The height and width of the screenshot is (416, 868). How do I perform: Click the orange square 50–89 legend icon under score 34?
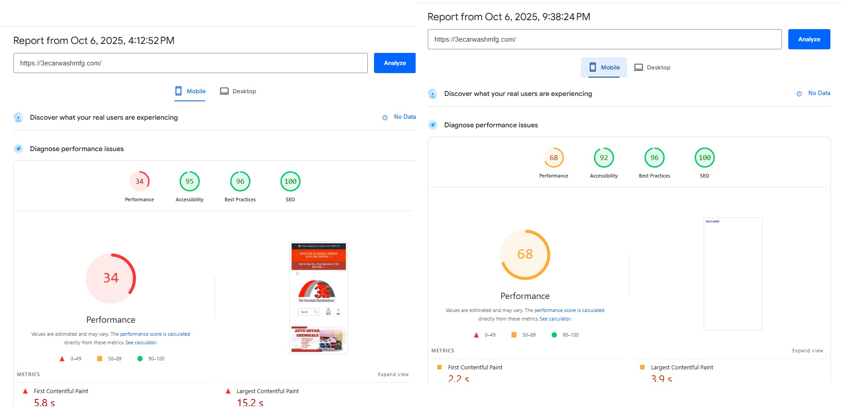99,359
